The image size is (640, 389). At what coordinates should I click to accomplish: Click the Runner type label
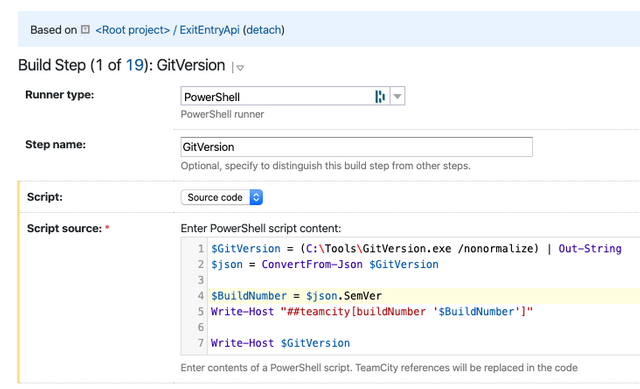(60, 95)
